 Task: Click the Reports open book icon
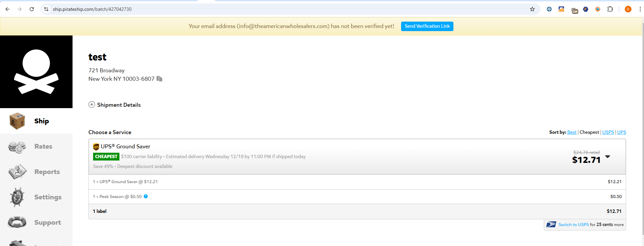(18, 172)
